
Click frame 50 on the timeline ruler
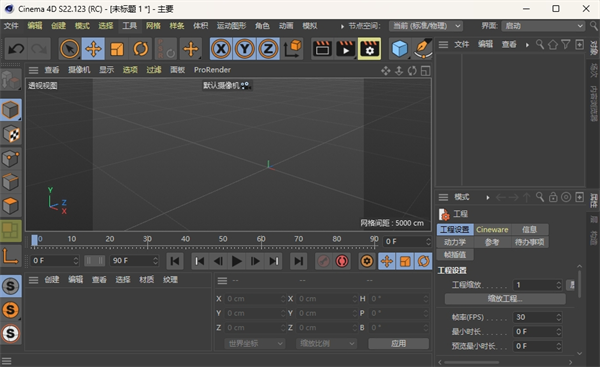point(223,239)
